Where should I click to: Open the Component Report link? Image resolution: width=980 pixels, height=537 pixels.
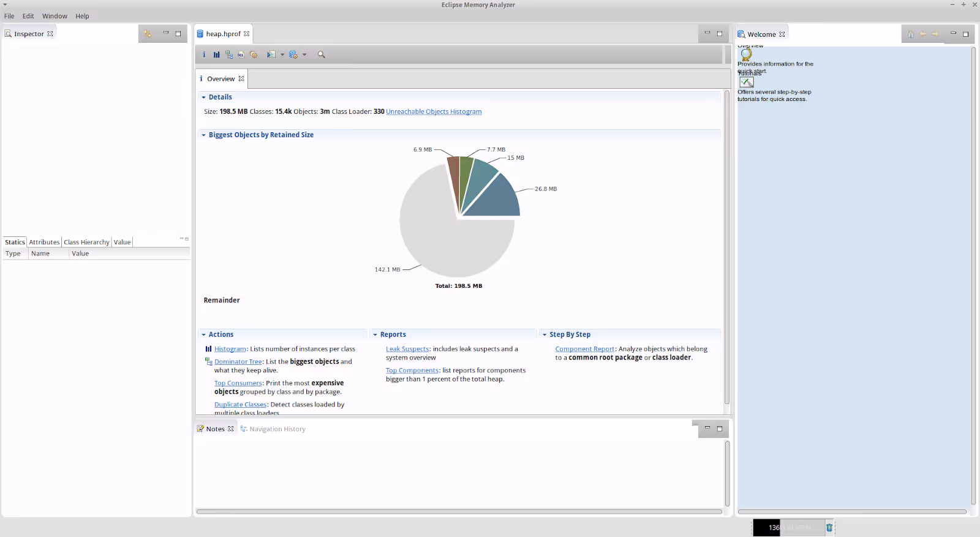(x=585, y=349)
